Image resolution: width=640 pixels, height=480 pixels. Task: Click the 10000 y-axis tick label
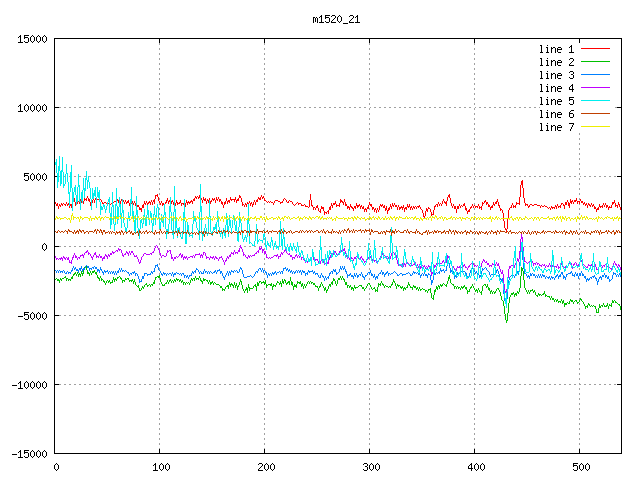[31, 108]
